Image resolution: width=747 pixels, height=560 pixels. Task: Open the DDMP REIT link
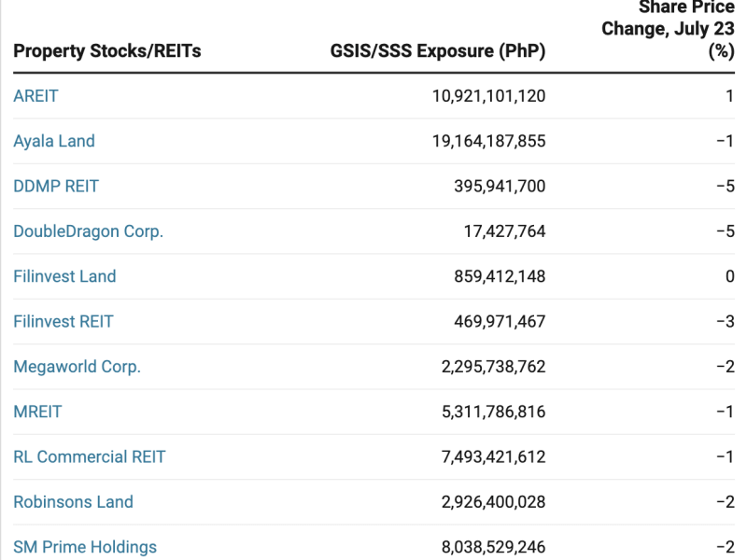(56, 186)
